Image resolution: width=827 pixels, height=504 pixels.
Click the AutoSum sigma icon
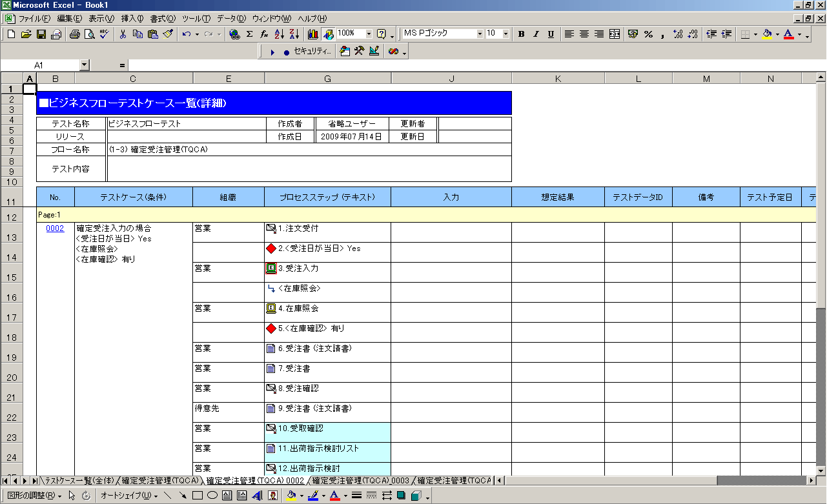[249, 34]
